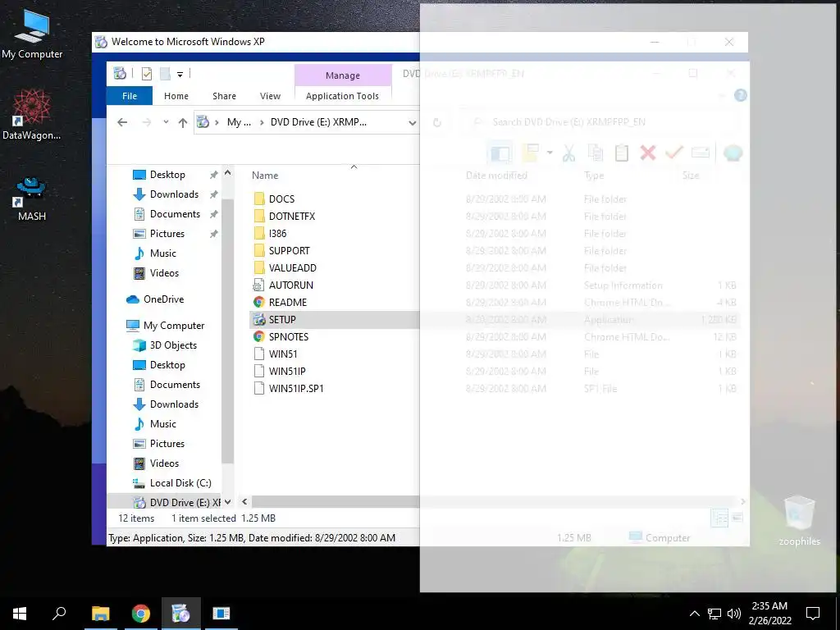840x630 pixels.
Task: Click breadcrumb chevron before 'DVD Drive (E:) XRMP...'
Action: point(262,123)
